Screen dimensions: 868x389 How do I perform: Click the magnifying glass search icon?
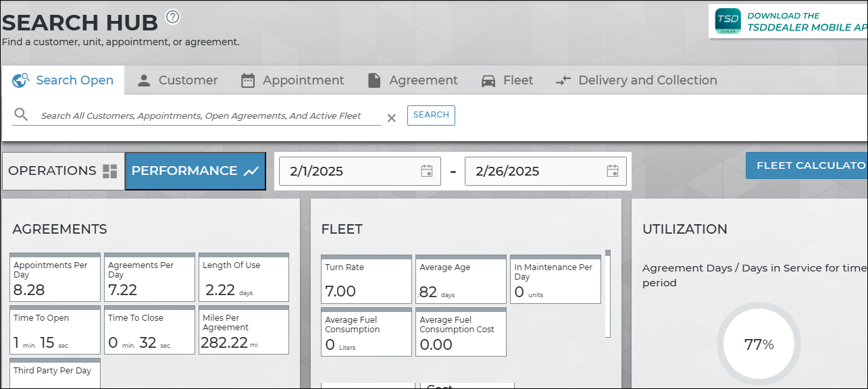coord(21,115)
